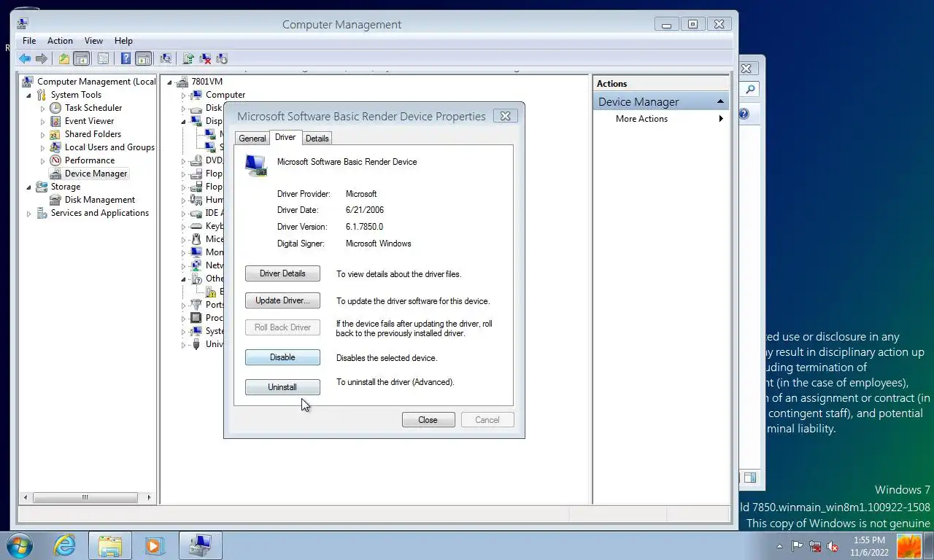934x560 pixels.
Task: Click the Properties toolbar icon
Action: [103, 58]
